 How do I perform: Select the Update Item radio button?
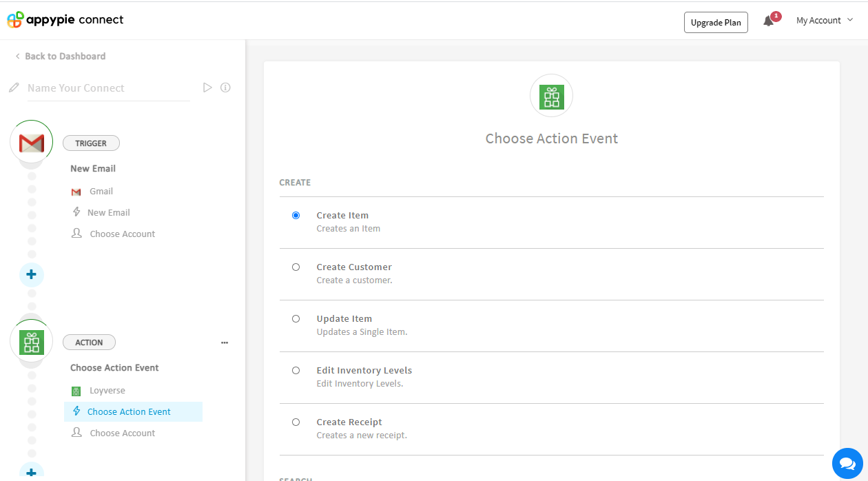296,319
